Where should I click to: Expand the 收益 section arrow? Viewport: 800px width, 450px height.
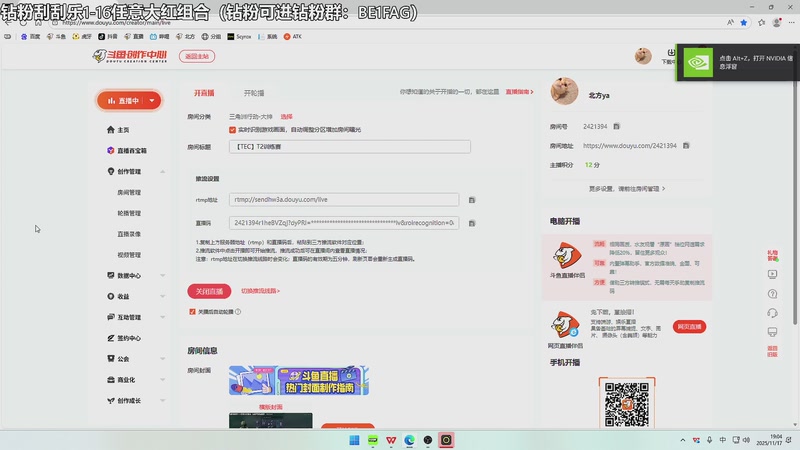[163, 296]
